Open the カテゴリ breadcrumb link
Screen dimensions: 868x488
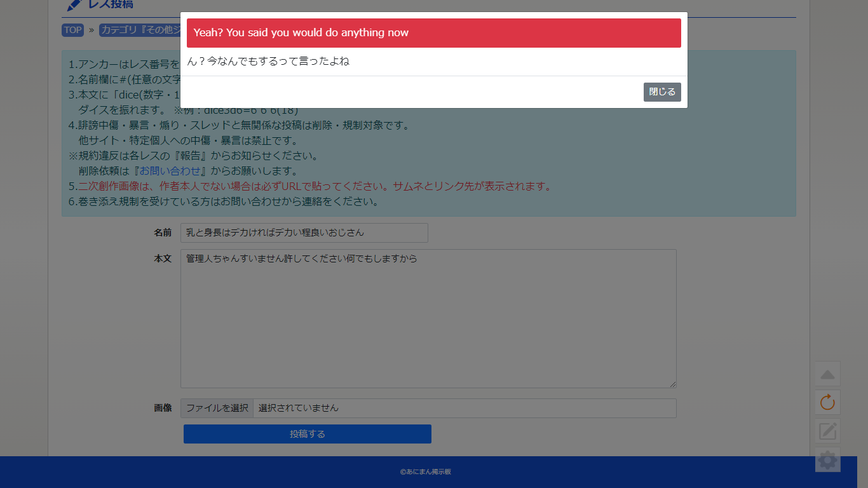tap(140, 30)
